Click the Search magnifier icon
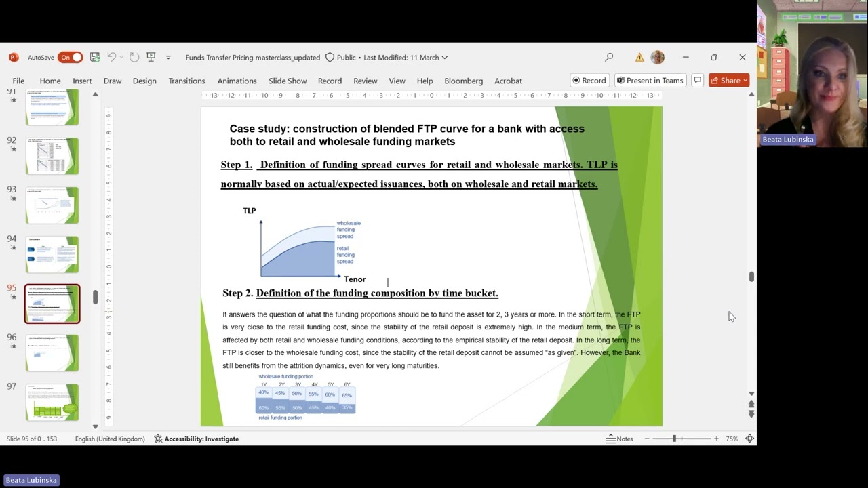868x488 pixels. click(609, 58)
